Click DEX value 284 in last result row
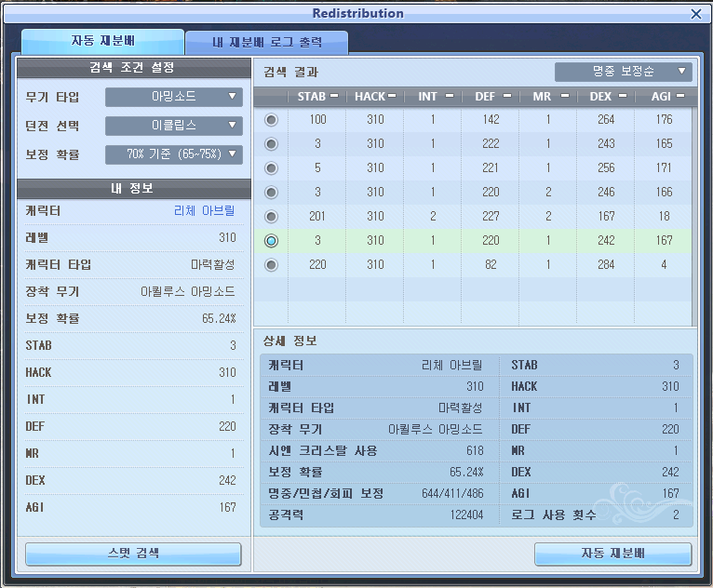Screen dimensions: 713x588 click(606, 264)
